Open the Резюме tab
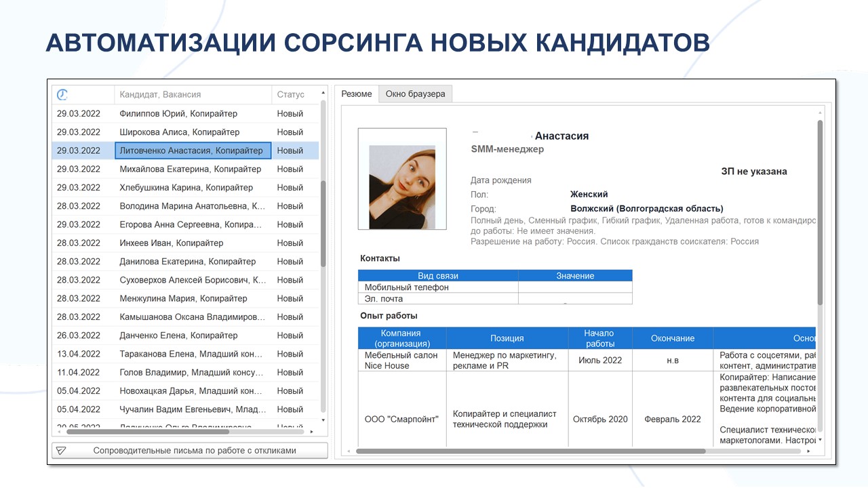Viewport: 868px width, 488px height. [357, 94]
